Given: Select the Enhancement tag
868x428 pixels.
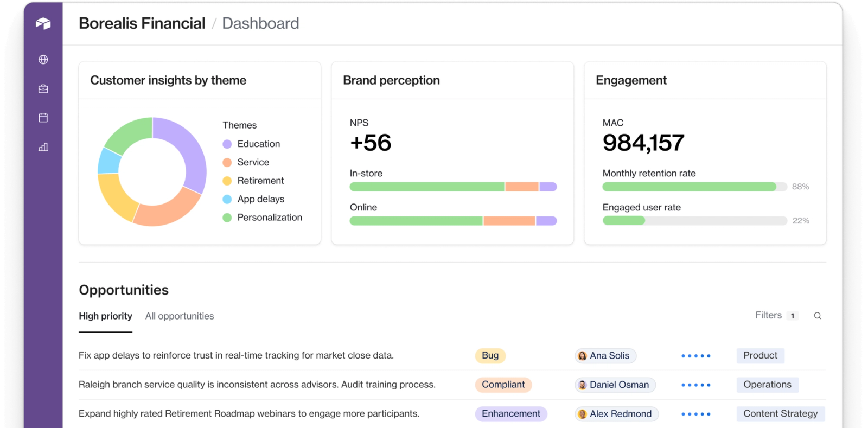Looking at the screenshot, I should click(511, 414).
